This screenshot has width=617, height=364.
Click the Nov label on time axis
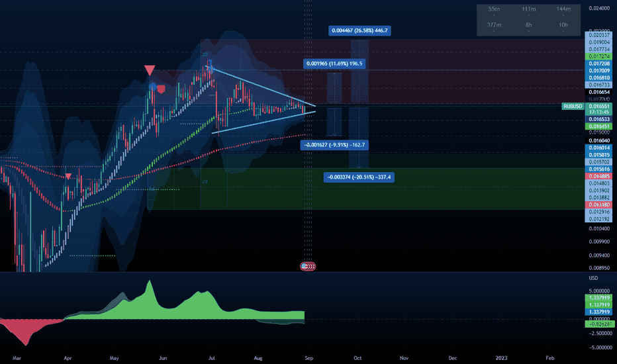click(404, 358)
